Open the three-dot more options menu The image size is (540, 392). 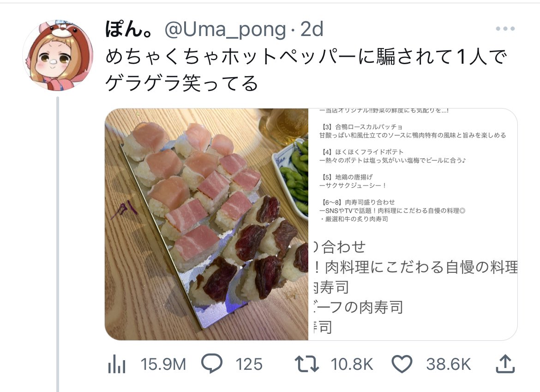[x=505, y=29]
